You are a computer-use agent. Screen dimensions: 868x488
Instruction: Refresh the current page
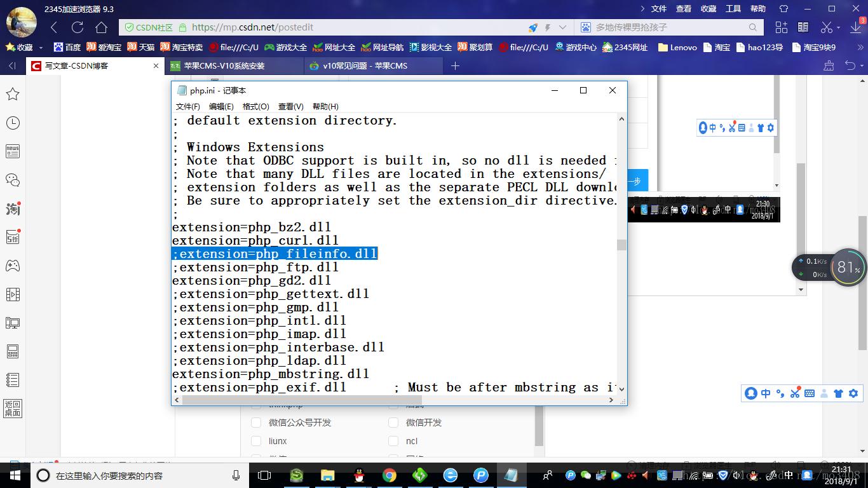[x=78, y=27]
